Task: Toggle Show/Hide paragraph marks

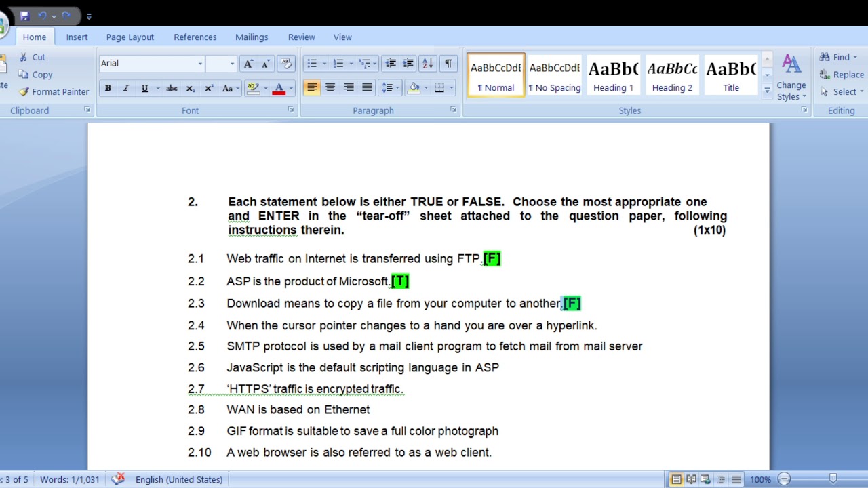Action: click(x=448, y=63)
